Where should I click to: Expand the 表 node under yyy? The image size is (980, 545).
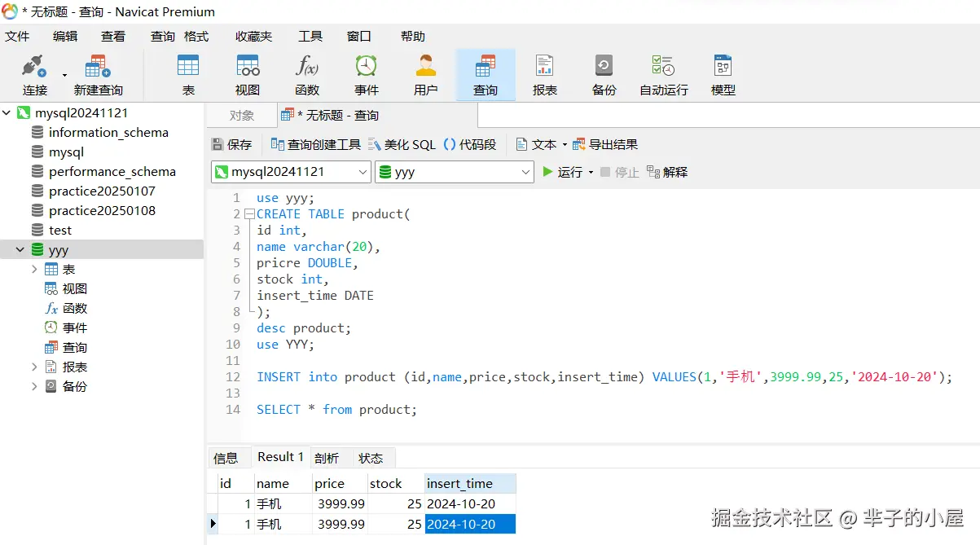(x=34, y=269)
